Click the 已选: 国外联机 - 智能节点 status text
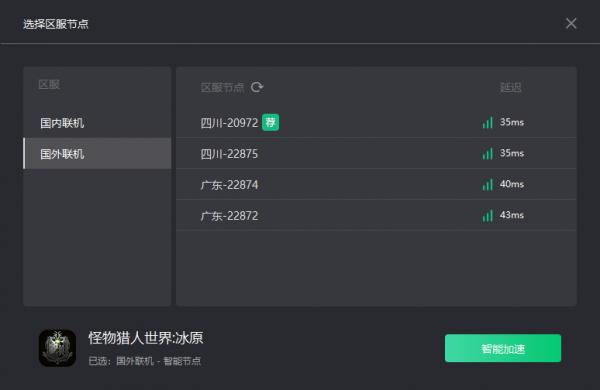Image resolution: width=600 pixels, height=390 pixels. coord(145,361)
